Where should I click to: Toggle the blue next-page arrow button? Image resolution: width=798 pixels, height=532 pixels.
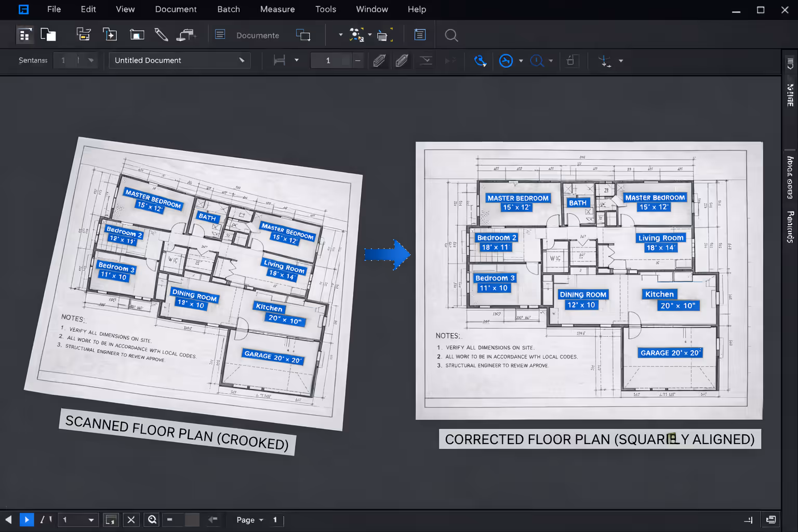click(x=26, y=520)
